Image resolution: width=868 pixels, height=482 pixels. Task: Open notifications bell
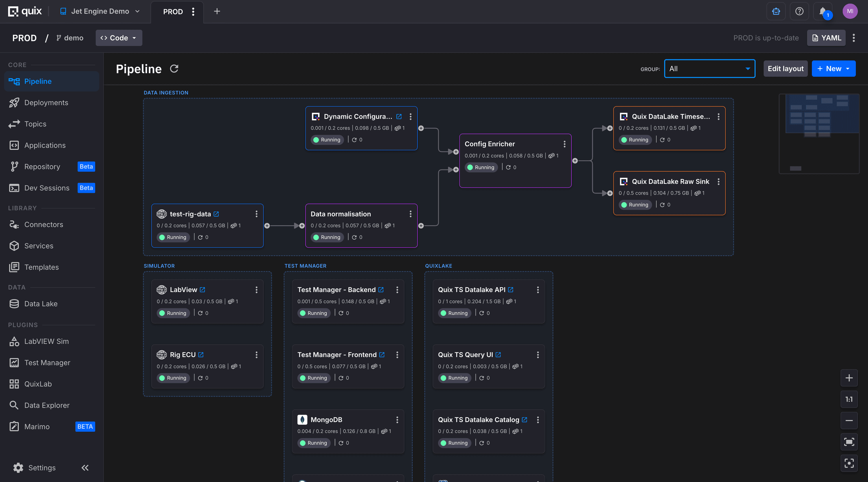pyautogui.click(x=823, y=12)
